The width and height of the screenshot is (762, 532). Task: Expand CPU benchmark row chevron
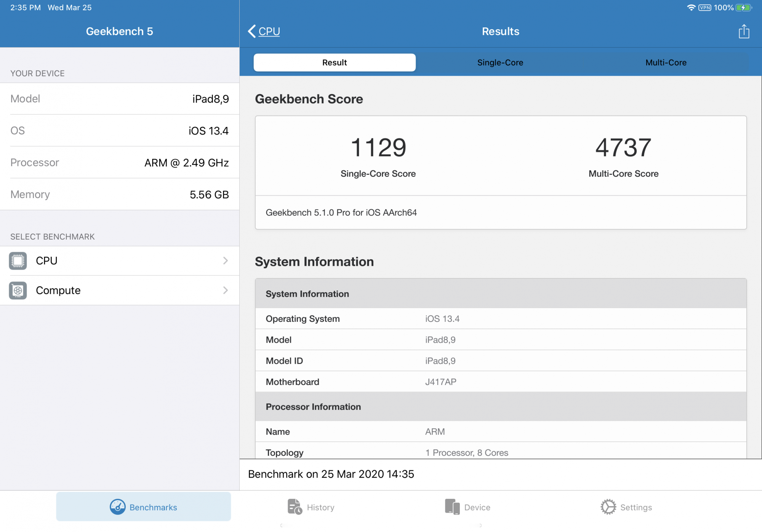click(x=226, y=261)
